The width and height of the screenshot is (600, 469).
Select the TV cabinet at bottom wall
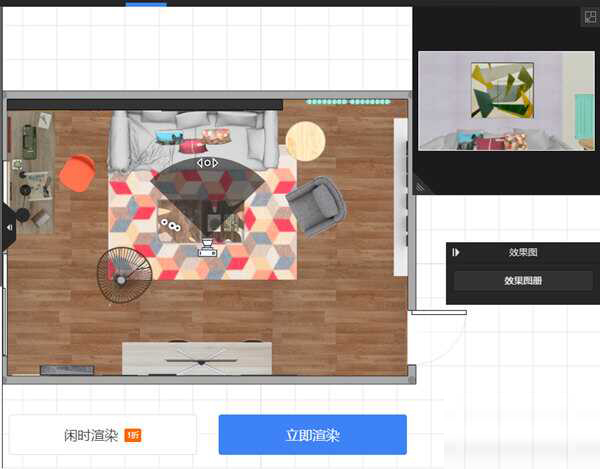[196, 358]
